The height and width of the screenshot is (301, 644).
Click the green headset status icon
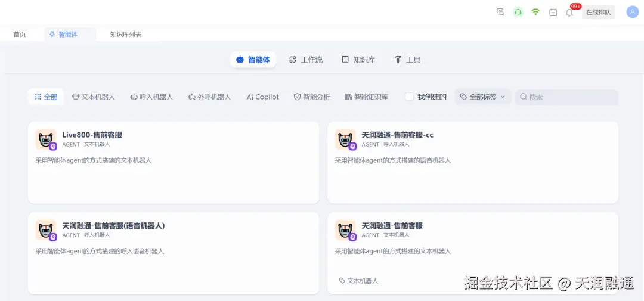point(518,13)
